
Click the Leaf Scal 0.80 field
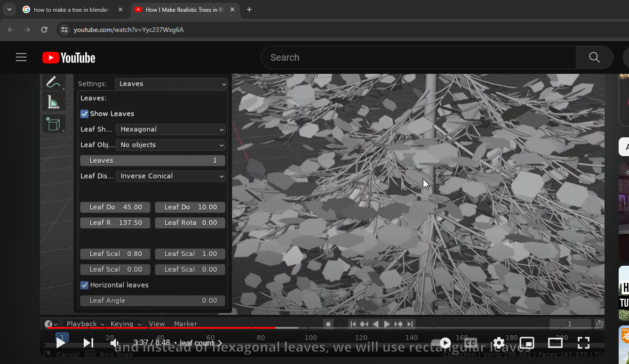click(115, 253)
